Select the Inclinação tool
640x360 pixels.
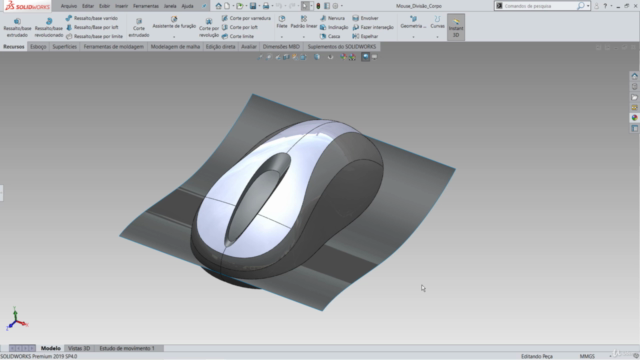[334, 27]
